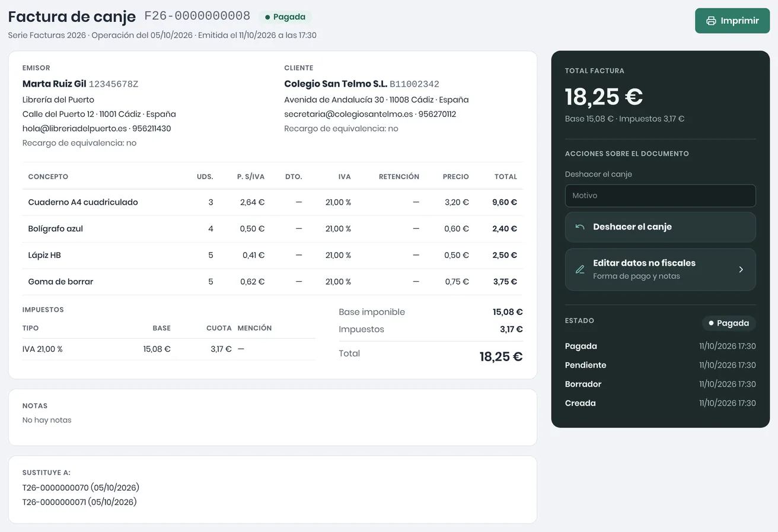Select the Lápiz HB concept

[44, 256]
